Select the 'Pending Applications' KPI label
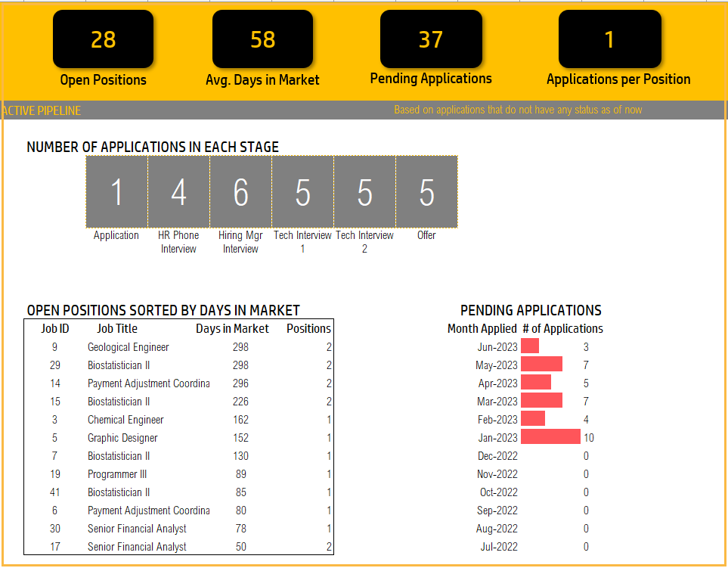728x568 pixels. (431, 79)
